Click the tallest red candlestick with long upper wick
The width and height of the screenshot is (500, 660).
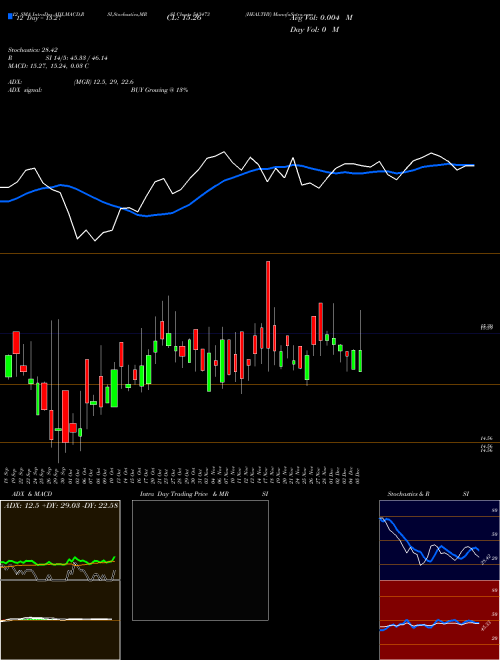click(x=268, y=305)
